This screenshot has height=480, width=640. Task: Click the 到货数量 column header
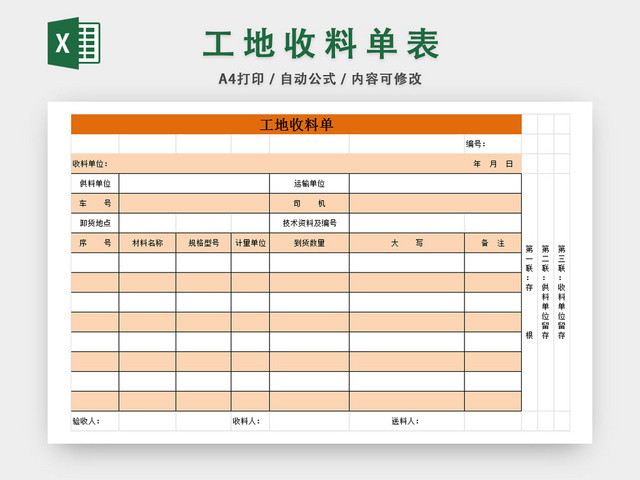(309, 243)
